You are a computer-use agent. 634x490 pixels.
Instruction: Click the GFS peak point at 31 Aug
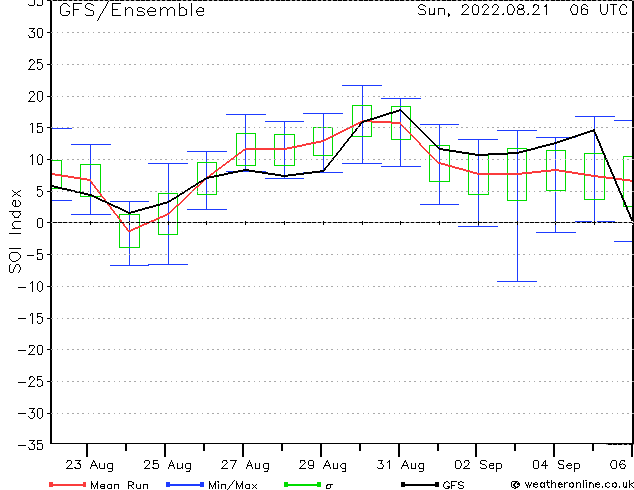pos(401,110)
